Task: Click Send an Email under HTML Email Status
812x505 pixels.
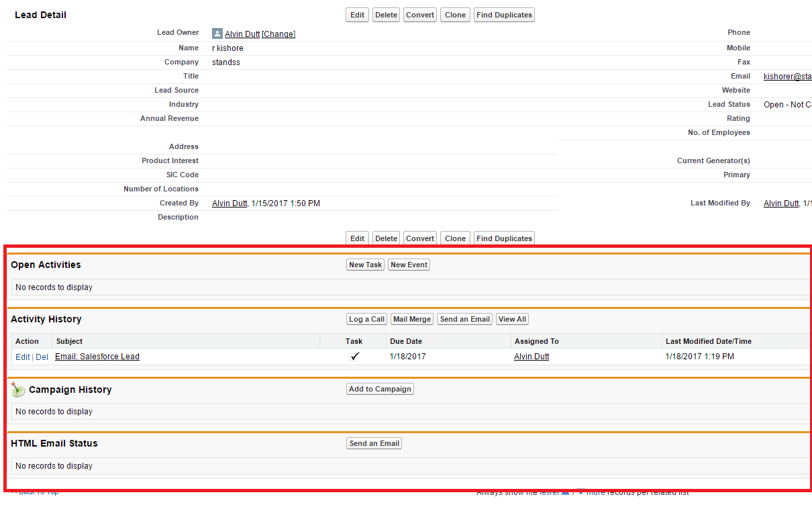Action: click(x=374, y=443)
